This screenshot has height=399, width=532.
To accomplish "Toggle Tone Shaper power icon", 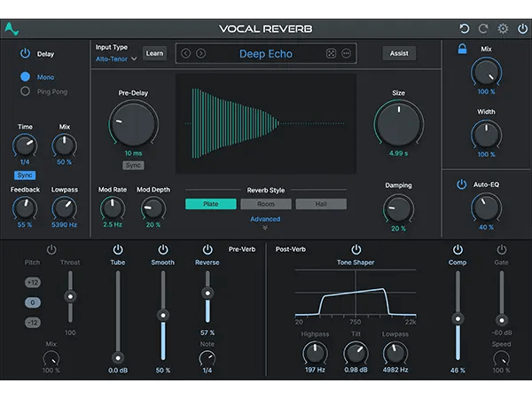I will (x=356, y=249).
